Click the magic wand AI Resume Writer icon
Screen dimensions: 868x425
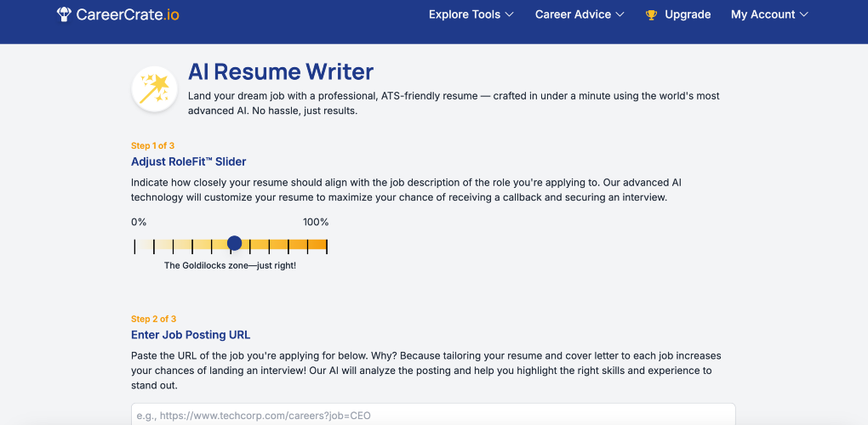pos(154,89)
